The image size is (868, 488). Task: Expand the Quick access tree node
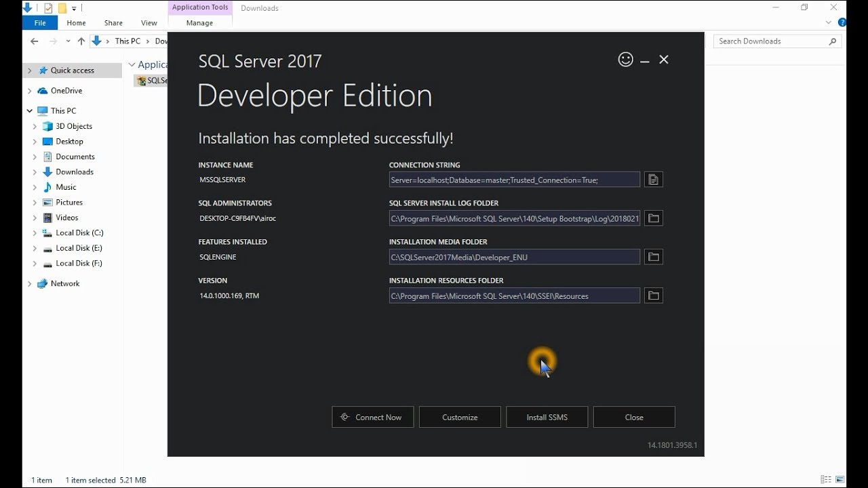point(29,70)
